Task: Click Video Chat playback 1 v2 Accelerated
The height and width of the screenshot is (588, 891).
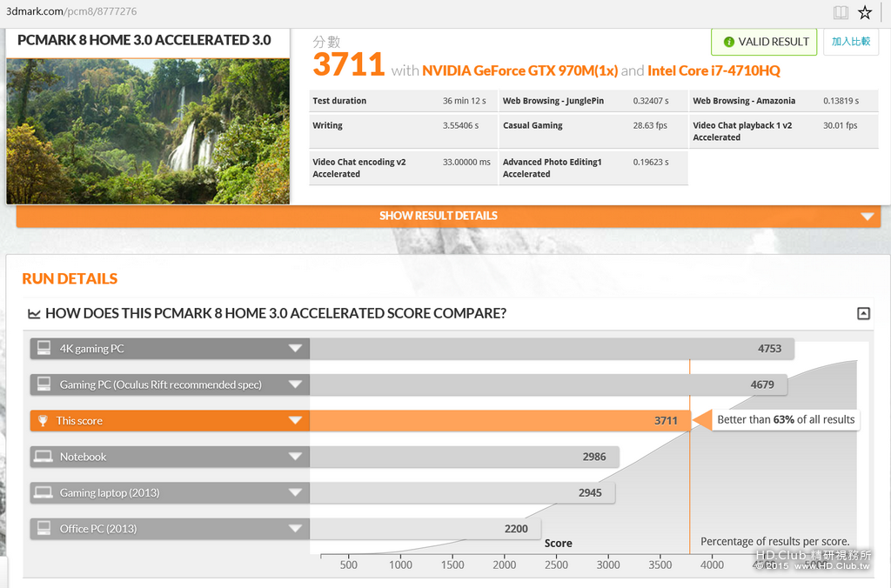Action: [x=742, y=131]
